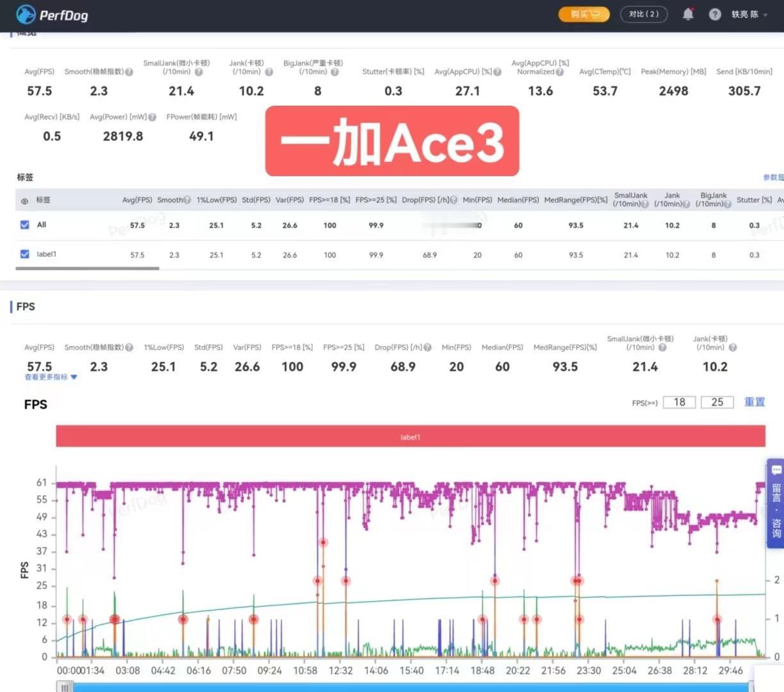Select Avg(CTemp) value 53.7

click(605, 91)
